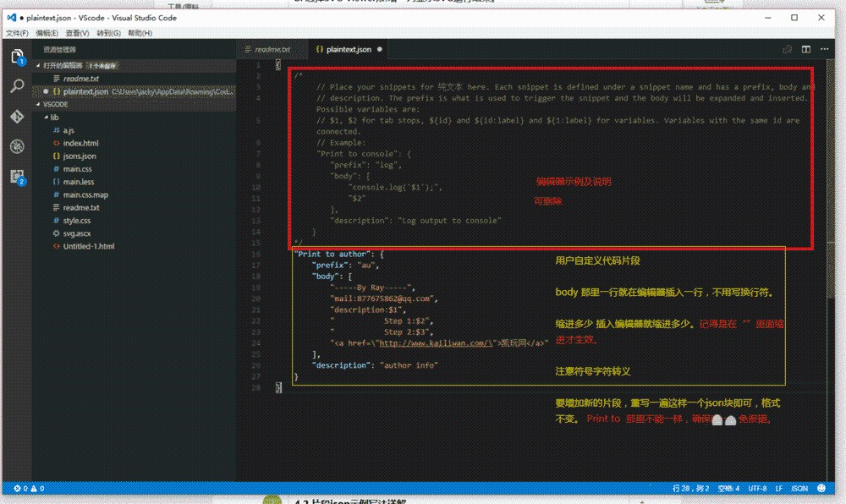Viewport: 846px width, 504px height.
Task: Open the Debug view in activity bar
Action: pos(16,146)
